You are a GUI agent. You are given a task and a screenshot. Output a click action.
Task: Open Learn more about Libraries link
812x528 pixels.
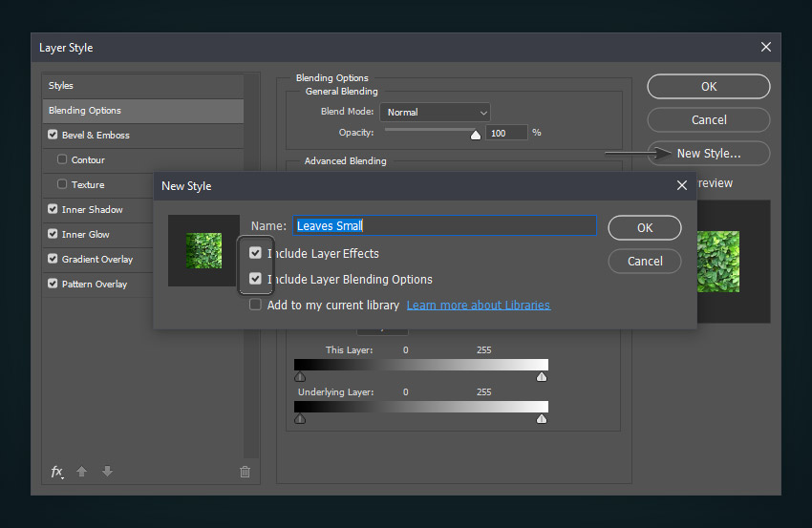pos(478,306)
